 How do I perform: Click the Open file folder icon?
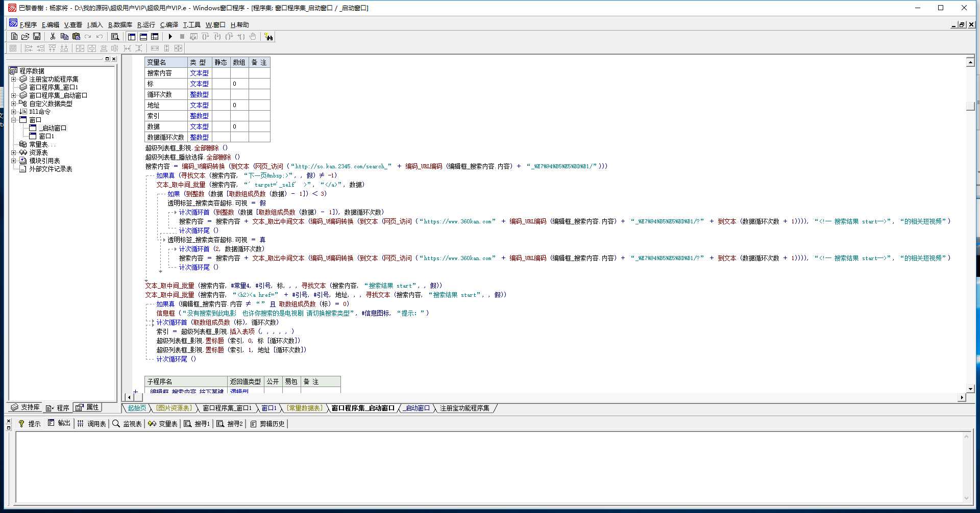(25, 36)
